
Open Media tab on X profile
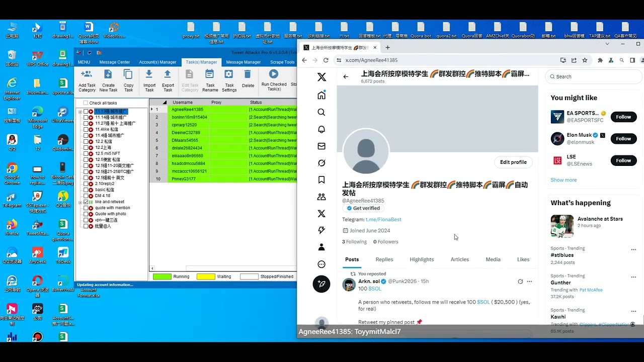click(493, 259)
